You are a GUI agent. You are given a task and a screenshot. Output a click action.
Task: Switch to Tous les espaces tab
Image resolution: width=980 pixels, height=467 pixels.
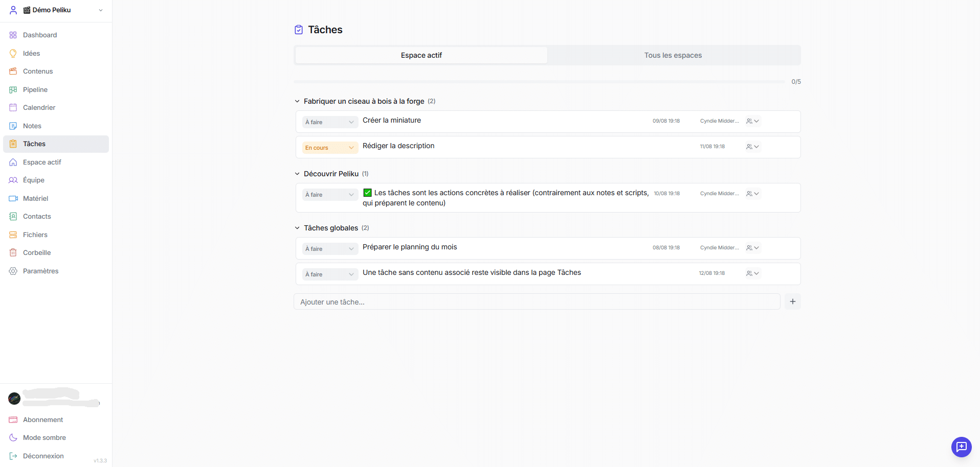click(x=673, y=55)
